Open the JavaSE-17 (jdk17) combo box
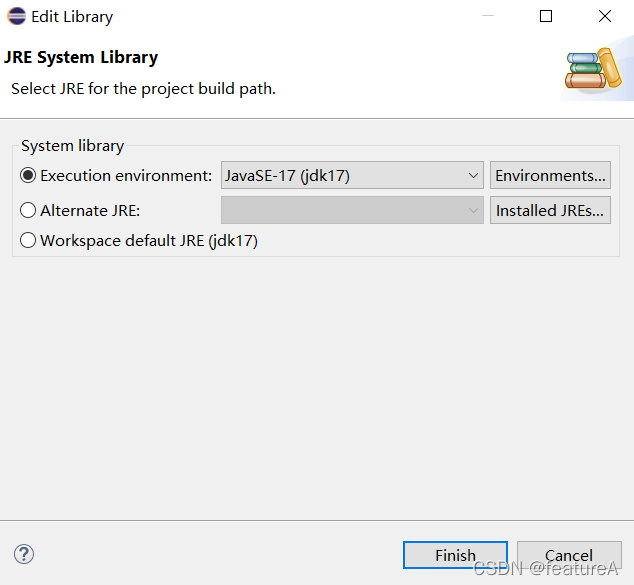This screenshot has height=585, width=634. tap(352, 175)
